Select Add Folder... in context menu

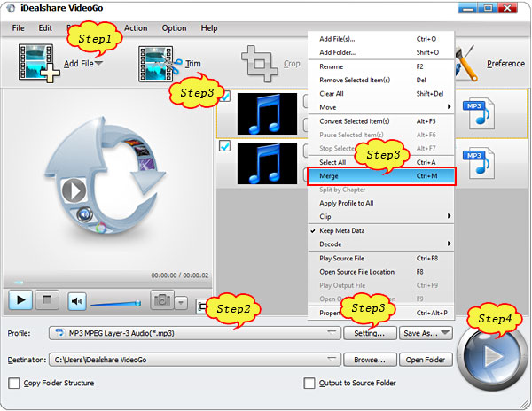380,52
